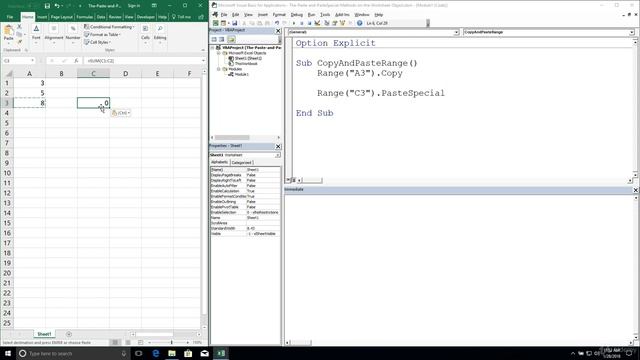The image size is (640, 360).
Task: Open the Font group icon
Action: 36,29
